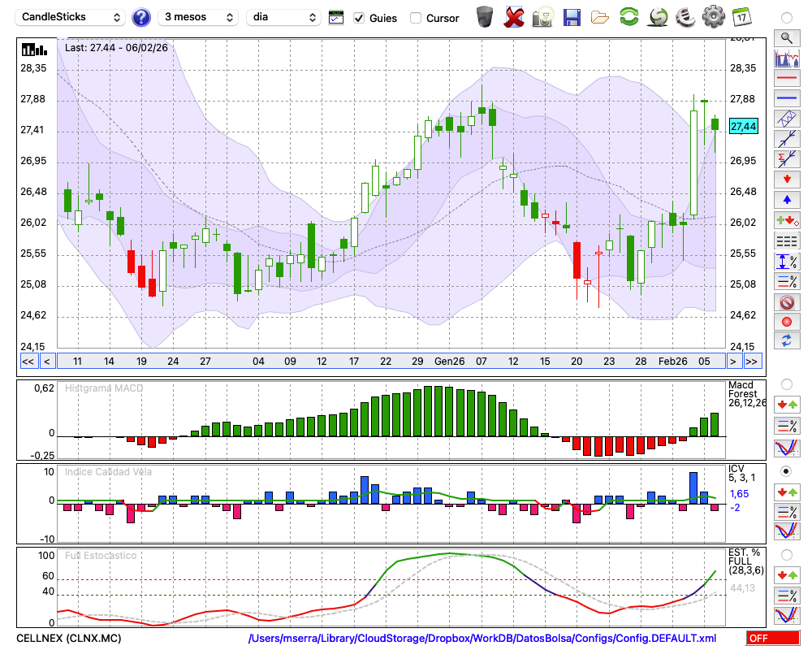Click MACD panel red-green arrows button
The image size is (812, 650).
point(787,405)
